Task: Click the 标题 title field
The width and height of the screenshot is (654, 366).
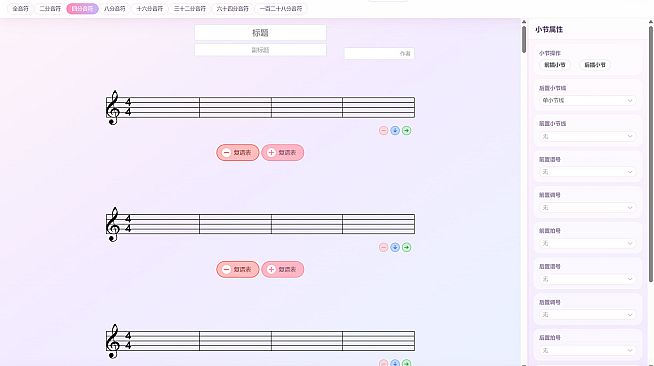Action: click(x=260, y=33)
